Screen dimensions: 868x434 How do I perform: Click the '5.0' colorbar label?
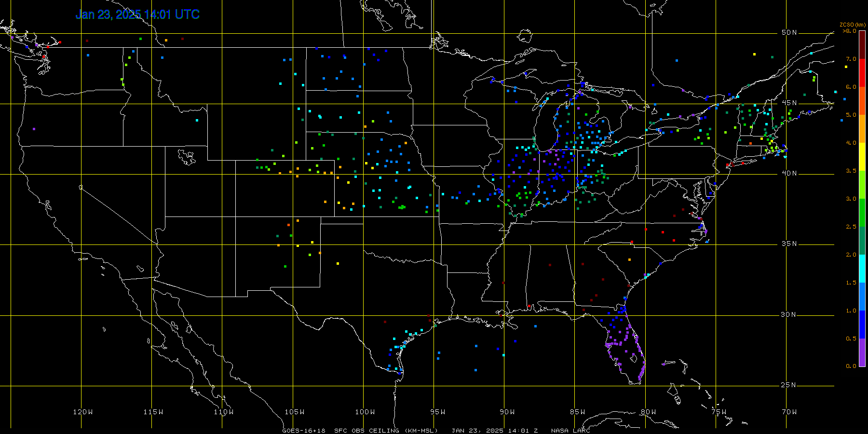click(x=851, y=115)
